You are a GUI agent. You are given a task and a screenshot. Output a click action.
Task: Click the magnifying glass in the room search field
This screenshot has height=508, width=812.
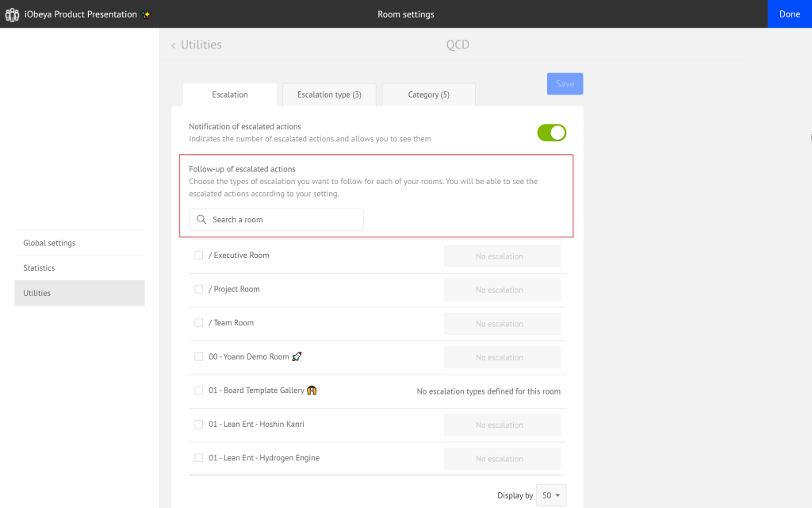[201, 219]
